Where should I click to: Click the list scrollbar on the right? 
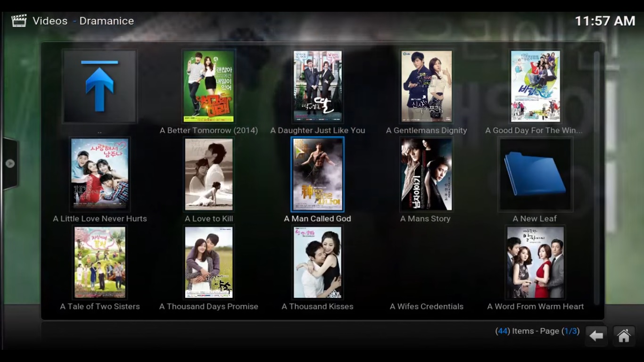tap(597, 178)
